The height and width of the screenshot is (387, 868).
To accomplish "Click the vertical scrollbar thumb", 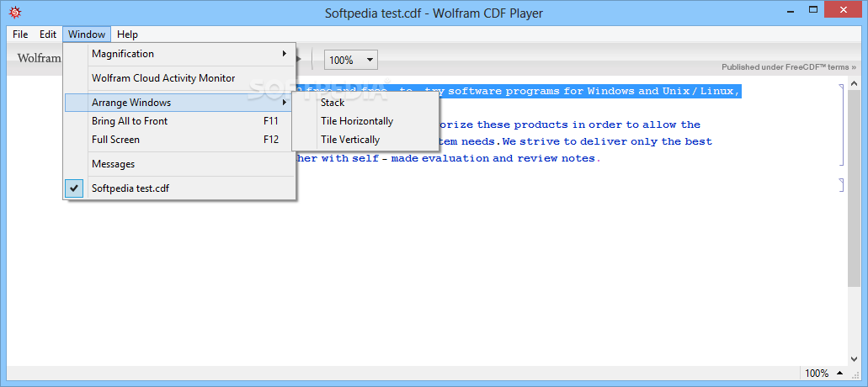I will point(855,188).
